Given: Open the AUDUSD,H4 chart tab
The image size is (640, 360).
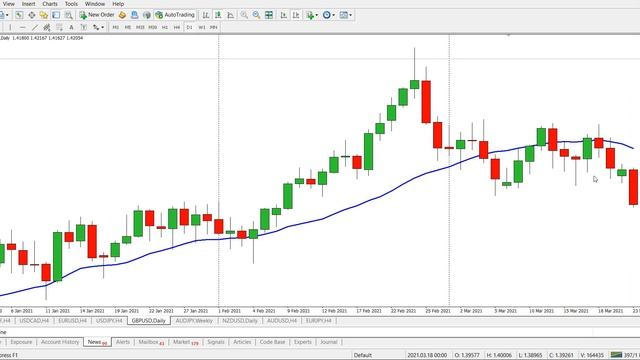Looking at the screenshot, I should (282, 321).
